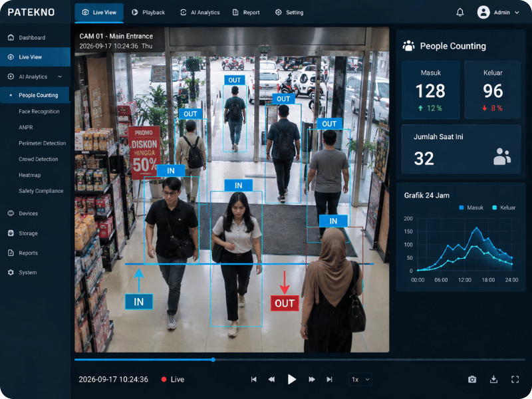Screen dimensions: 532x399
Task: Open the Heatmap analytics
Action: pos(29,175)
